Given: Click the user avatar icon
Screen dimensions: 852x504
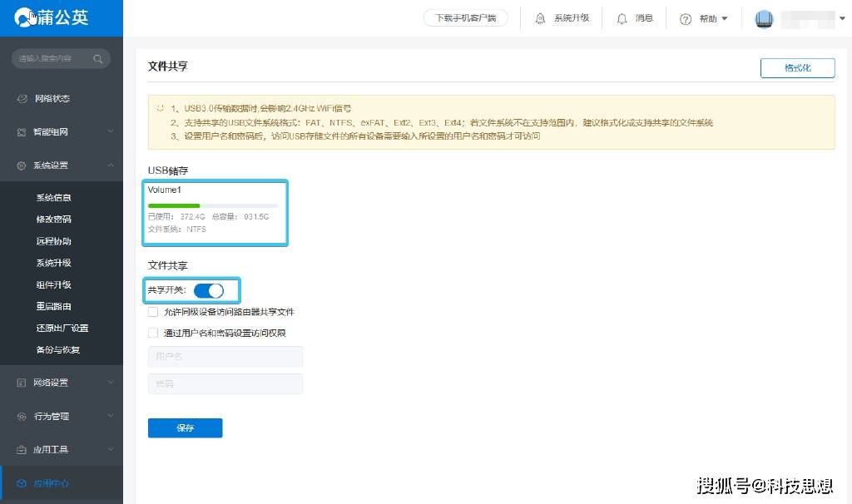Looking at the screenshot, I should pos(764,19).
